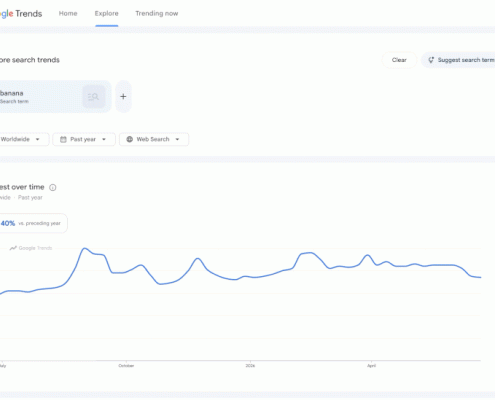
Task: Click Suggest search terms button
Action: (458, 60)
